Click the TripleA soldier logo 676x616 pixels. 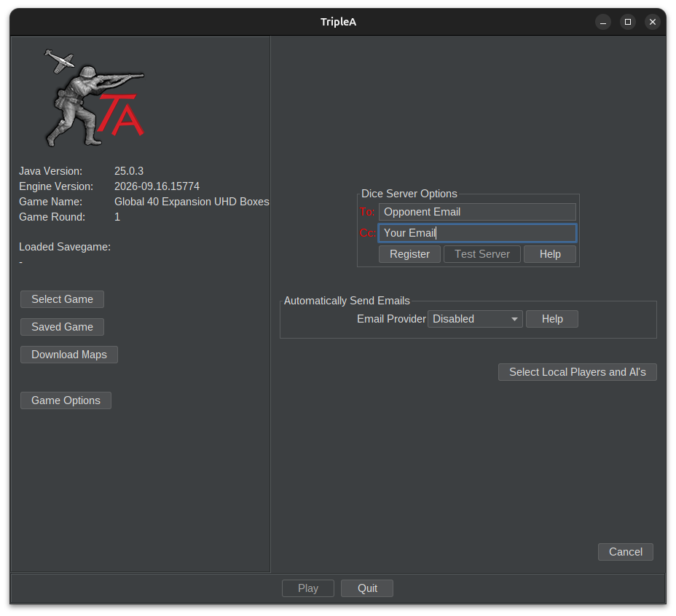point(95,98)
